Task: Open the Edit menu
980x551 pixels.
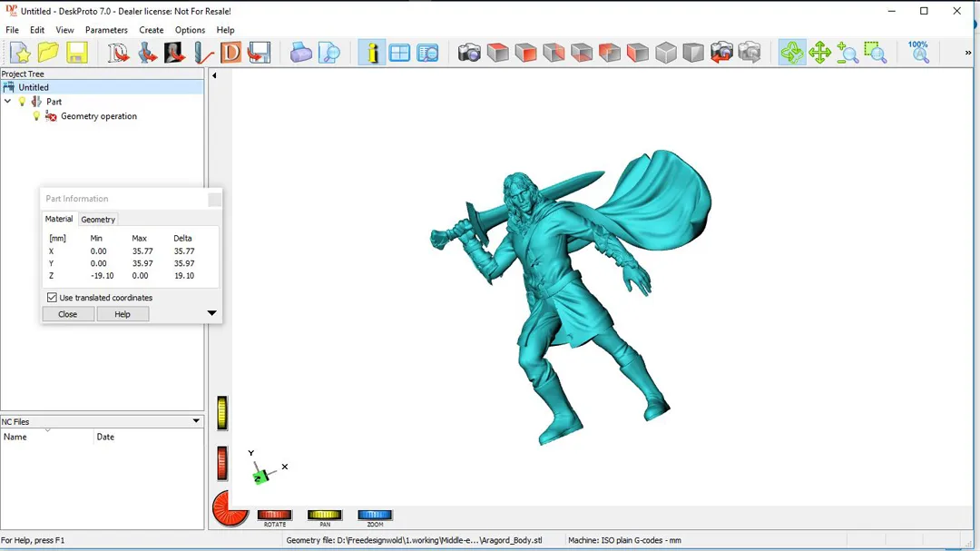Action: click(37, 30)
